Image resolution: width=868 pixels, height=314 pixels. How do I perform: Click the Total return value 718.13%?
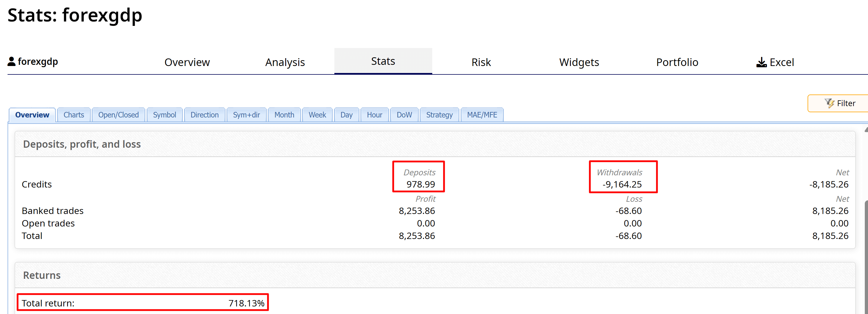click(x=246, y=303)
